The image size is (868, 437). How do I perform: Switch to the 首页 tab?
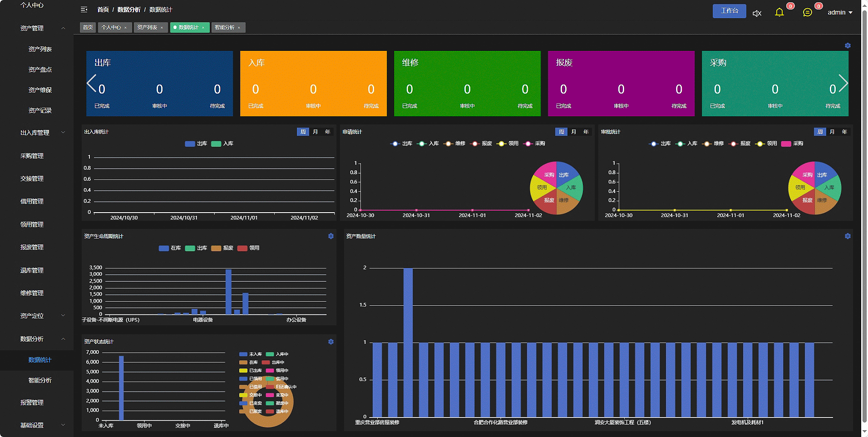pos(88,28)
